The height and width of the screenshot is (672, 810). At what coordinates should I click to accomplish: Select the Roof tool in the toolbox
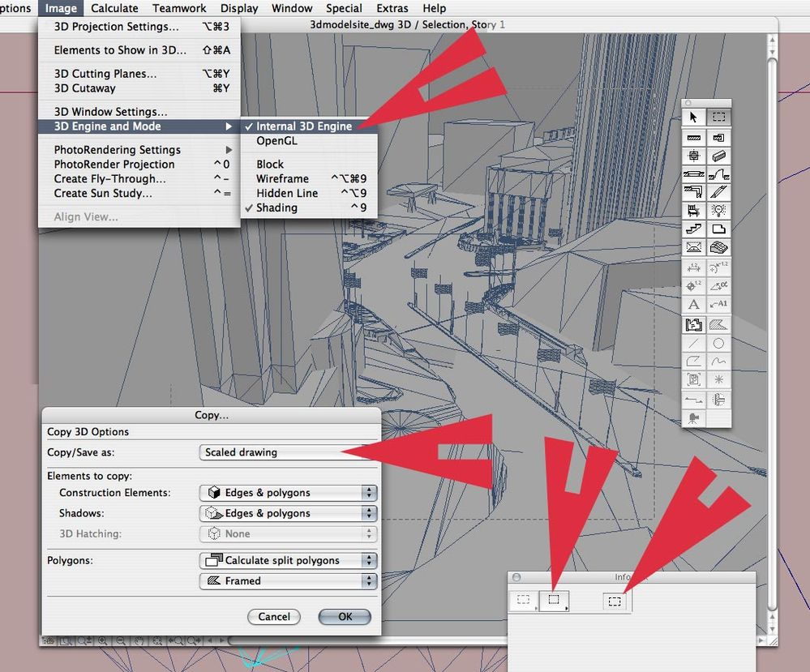[x=693, y=247]
